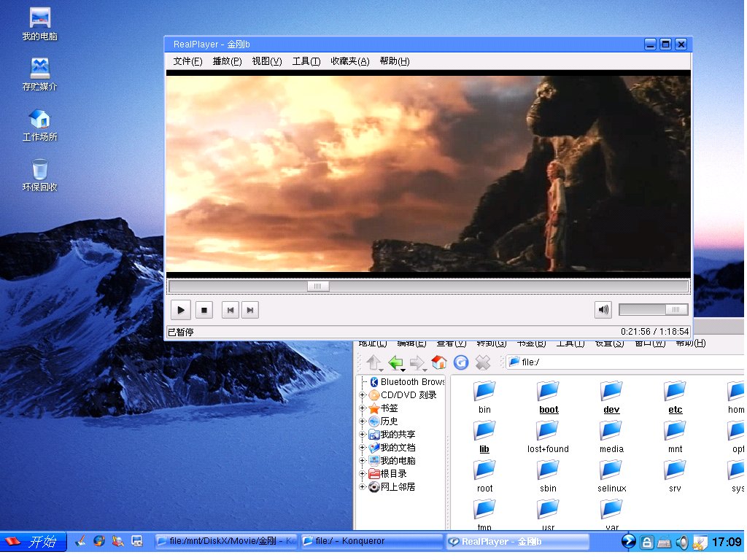Click the RealPlayer seek bar handle

[x=318, y=286]
